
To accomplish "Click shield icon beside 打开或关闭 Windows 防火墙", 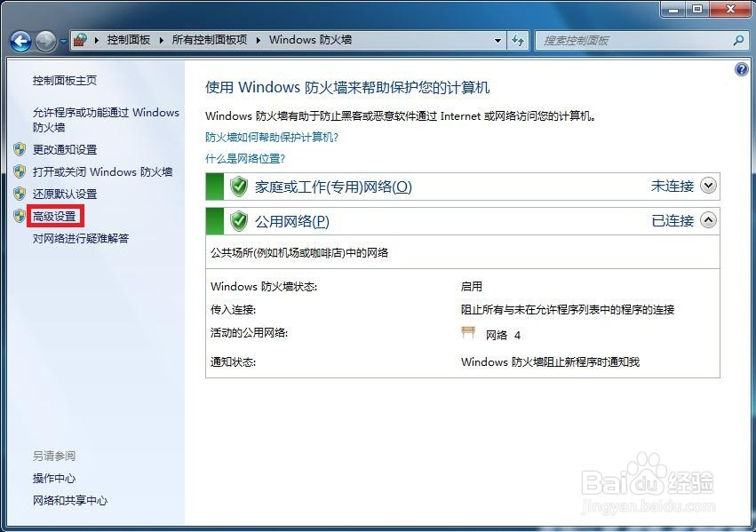I will (x=20, y=171).
